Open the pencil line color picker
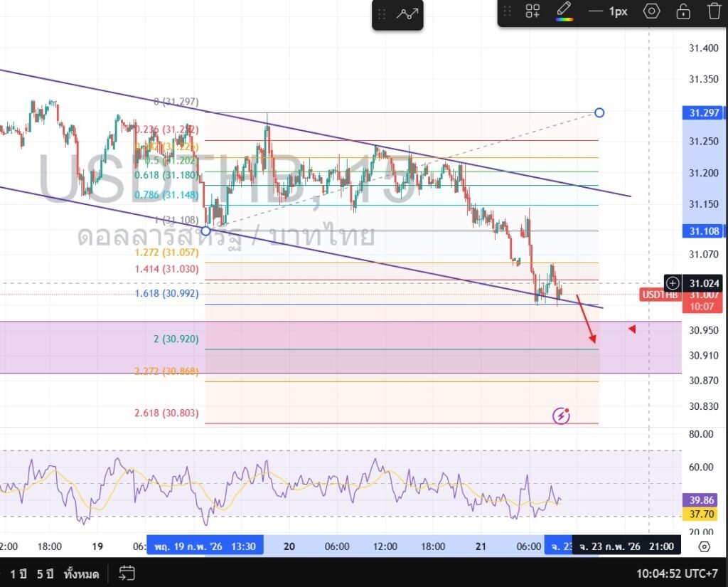The width and height of the screenshot is (728, 587). (x=564, y=11)
